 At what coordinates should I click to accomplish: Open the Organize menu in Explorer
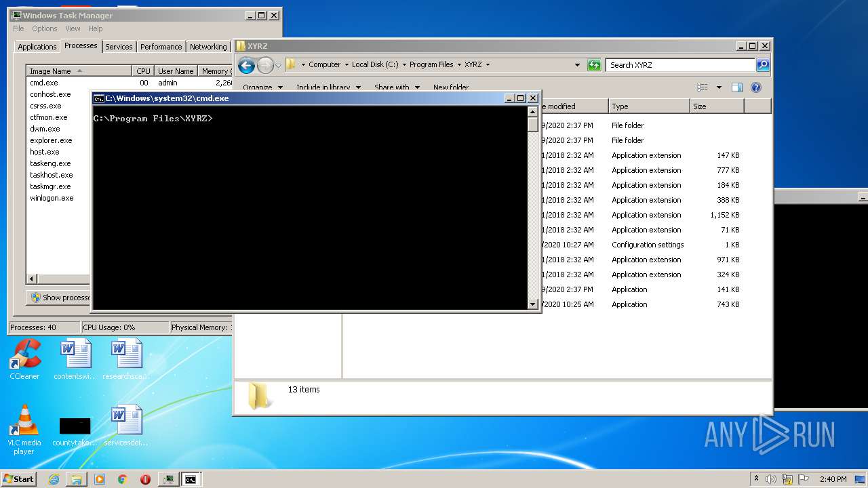[262, 87]
